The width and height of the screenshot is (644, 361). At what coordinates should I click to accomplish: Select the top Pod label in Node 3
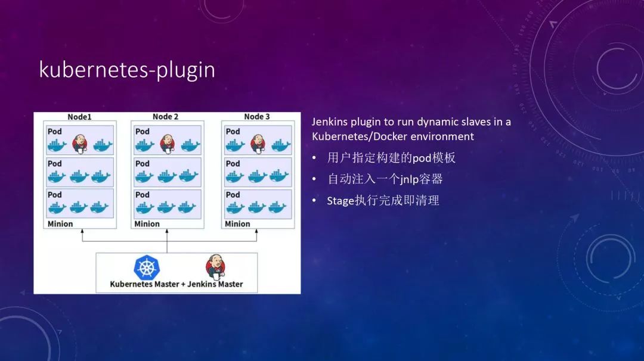pos(233,132)
